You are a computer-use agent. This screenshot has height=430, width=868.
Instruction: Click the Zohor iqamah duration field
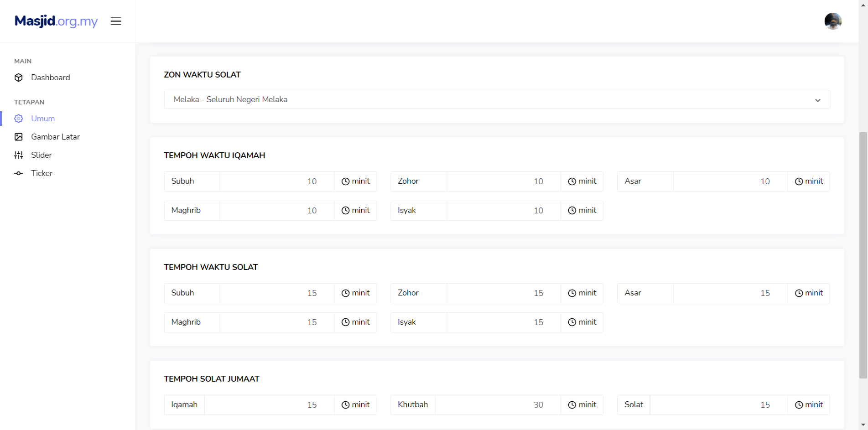pyautogui.click(x=503, y=181)
